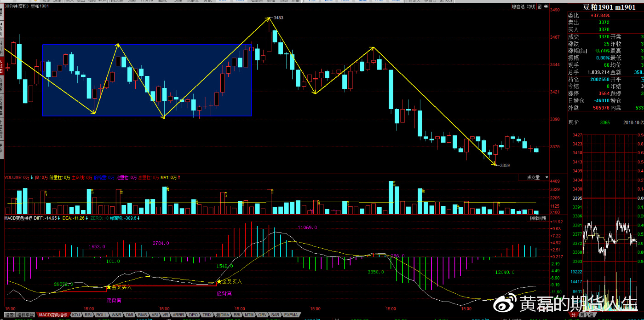Viewport: 644px width, 320px height.
Task: Open the 指标平台 indicator platform tab
Action: tap(27, 315)
